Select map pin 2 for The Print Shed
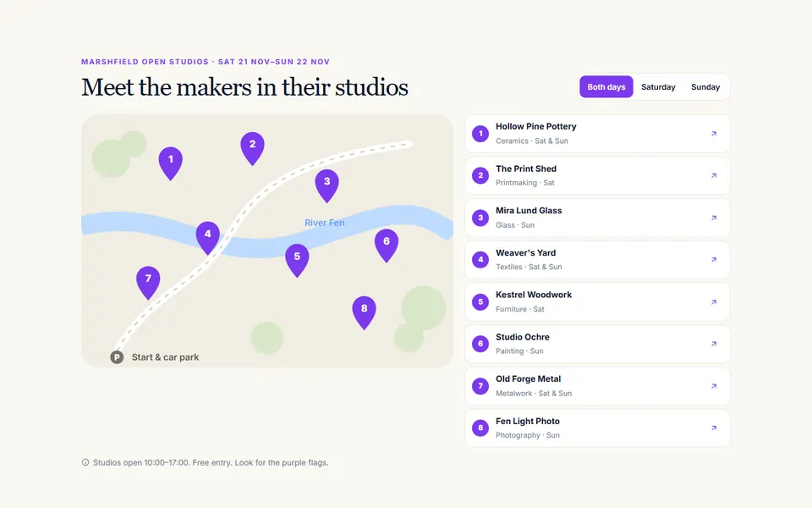This screenshot has height=508, width=812. click(252, 147)
